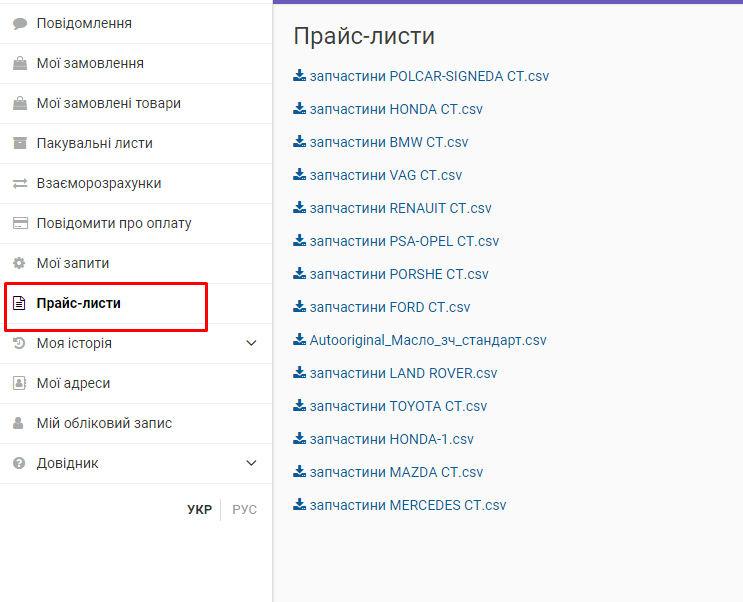Go to Мої адреси
This screenshot has height=602, width=743.
[x=136, y=383]
